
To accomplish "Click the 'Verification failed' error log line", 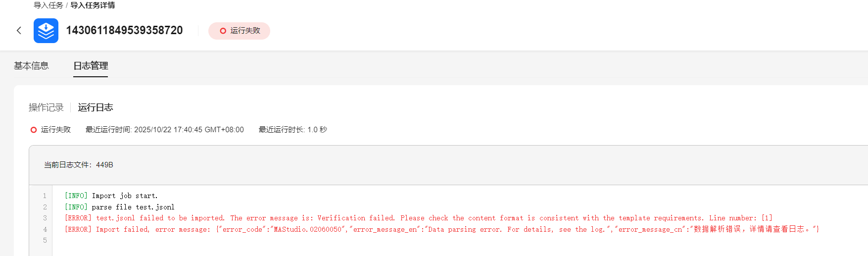I will [x=418, y=218].
